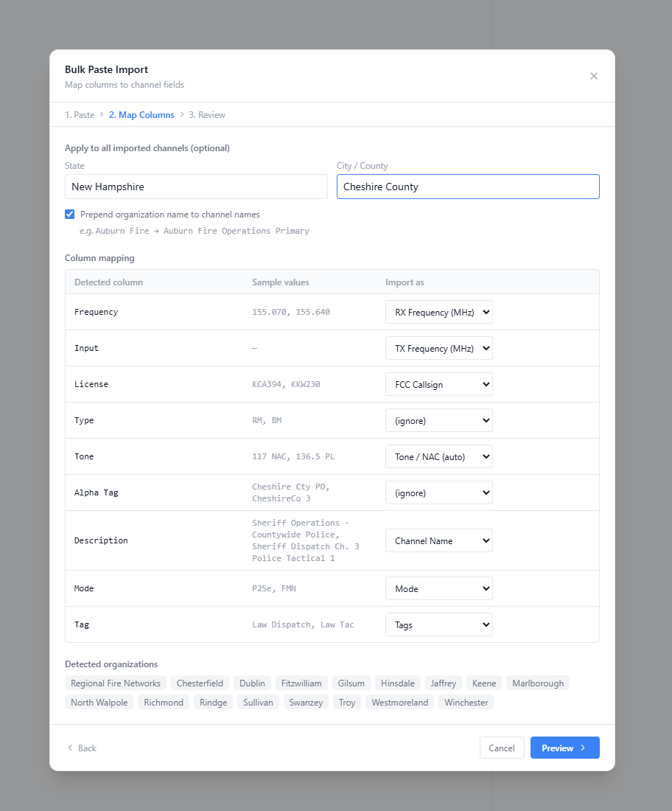Click the Preview button
This screenshot has height=811, width=672.
pos(564,748)
